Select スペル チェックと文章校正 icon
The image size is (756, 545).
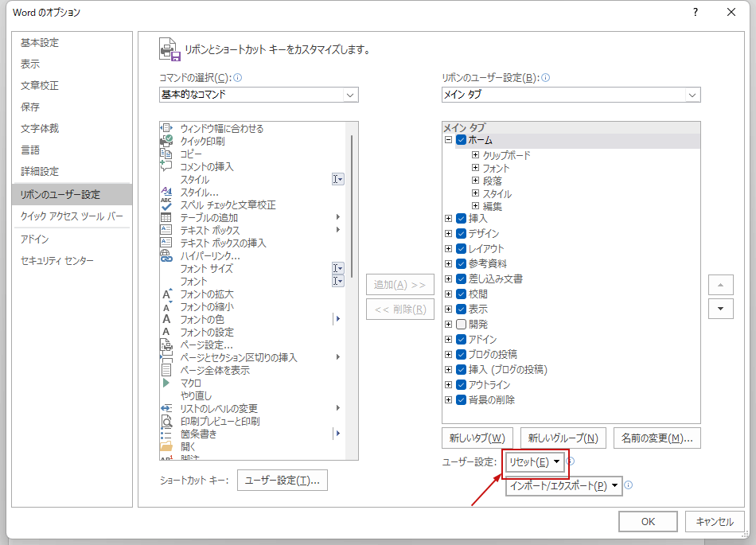click(x=166, y=204)
